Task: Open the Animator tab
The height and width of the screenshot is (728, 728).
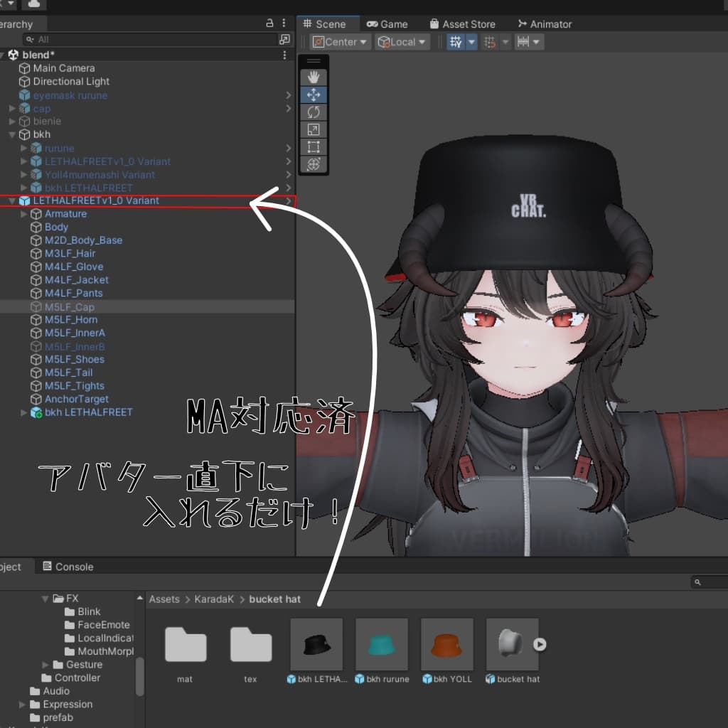Action: coord(545,24)
